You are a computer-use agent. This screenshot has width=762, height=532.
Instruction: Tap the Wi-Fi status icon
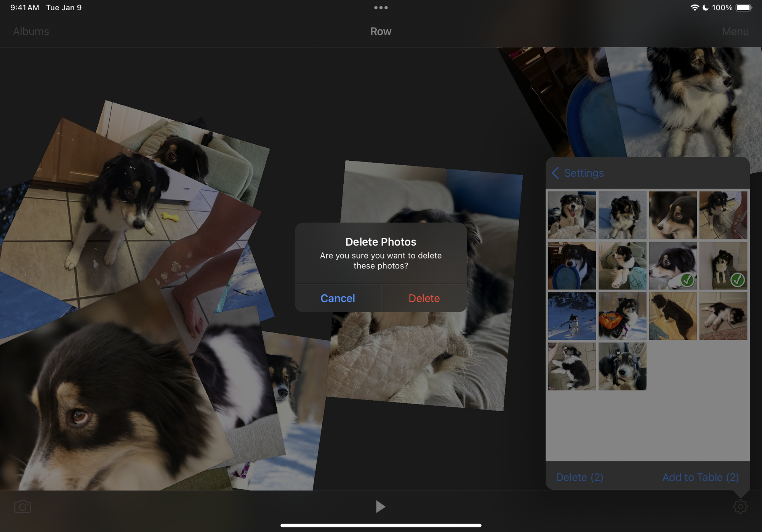click(x=694, y=8)
